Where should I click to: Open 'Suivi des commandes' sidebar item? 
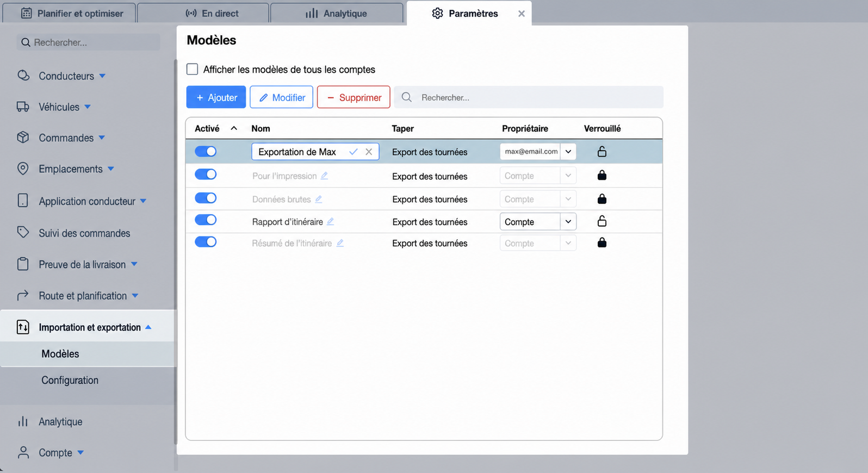pyautogui.click(x=84, y=233)
